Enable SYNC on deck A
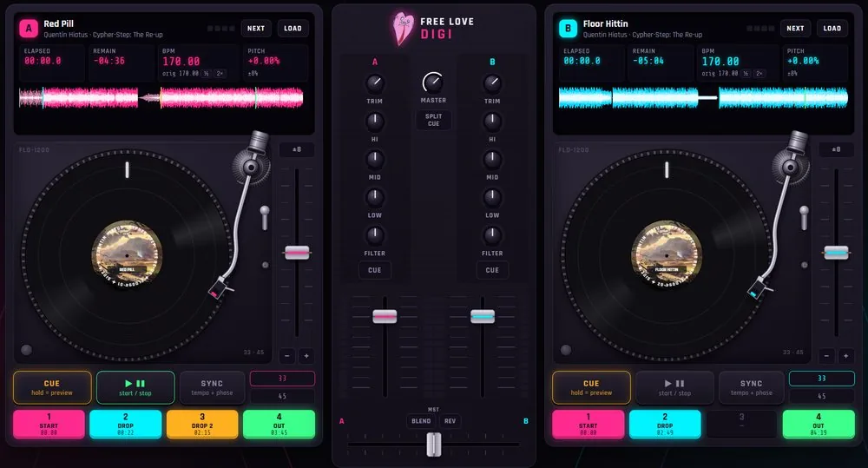 coord(212,388)
